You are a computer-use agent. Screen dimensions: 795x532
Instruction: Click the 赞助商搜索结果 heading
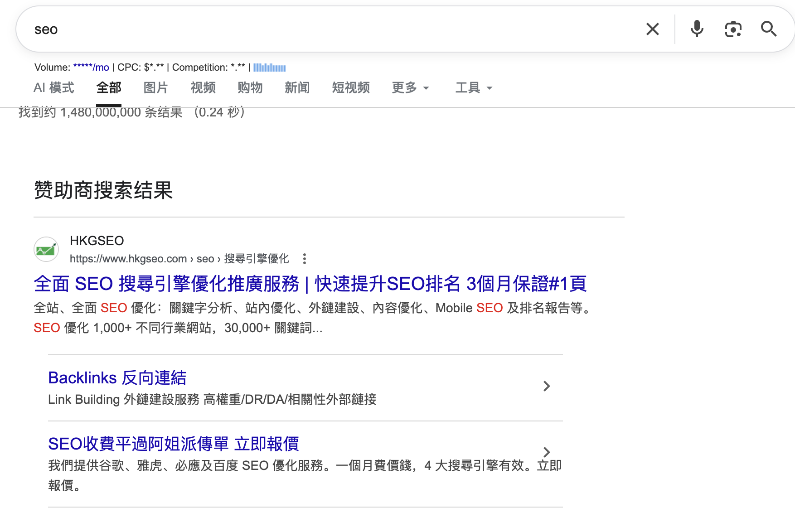pyautogui.click(x=103, y=190)
